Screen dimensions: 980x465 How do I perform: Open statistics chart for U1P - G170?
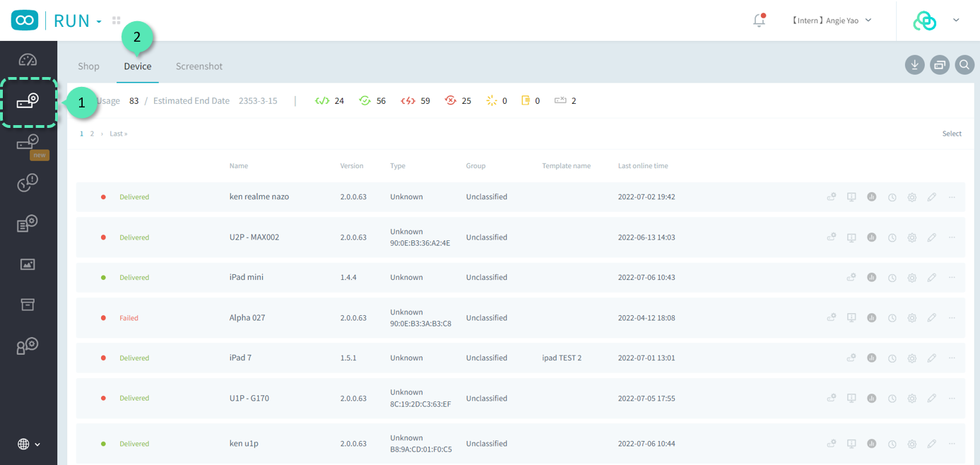click(872, 399)
